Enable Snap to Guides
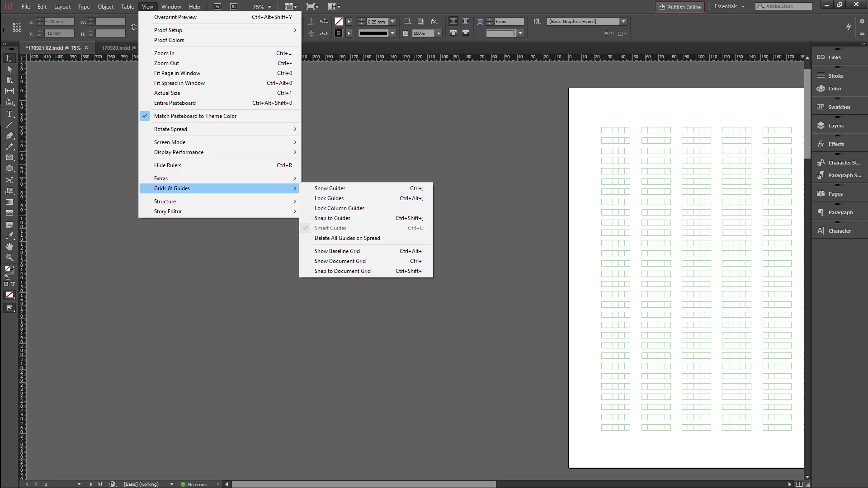868x488 pixels. pyautogui.click(x=332, y=218)
